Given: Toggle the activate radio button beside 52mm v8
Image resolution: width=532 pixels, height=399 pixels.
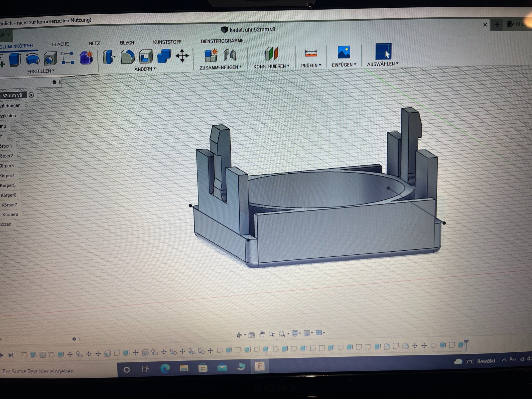Looking at the screenshot, I should pos(31,95).
